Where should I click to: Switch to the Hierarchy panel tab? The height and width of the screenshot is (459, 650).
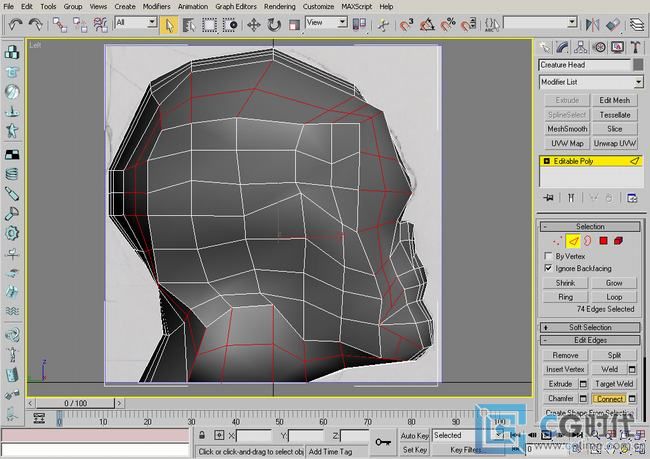click(580, 47)
